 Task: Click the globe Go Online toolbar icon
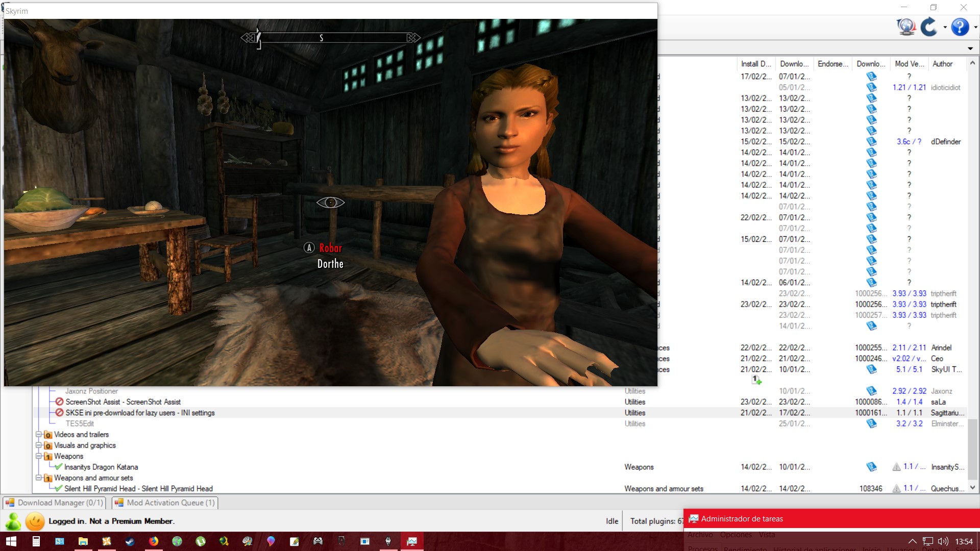point(906,27)
